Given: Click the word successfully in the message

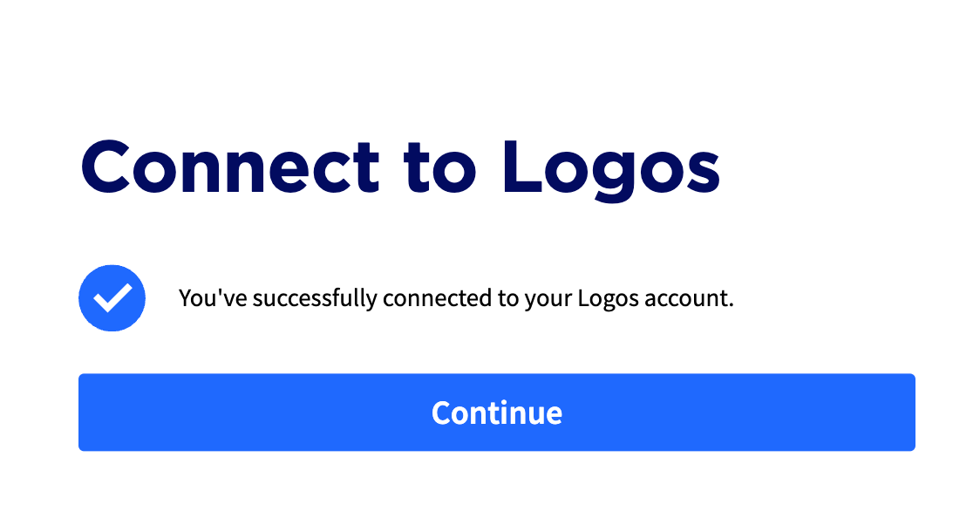Looking at the screenshot, I should tap(315, 298).
